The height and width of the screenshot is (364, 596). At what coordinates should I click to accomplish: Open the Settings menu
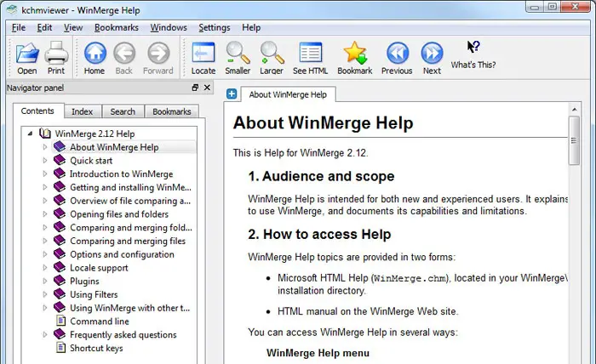tap(215, 28)
